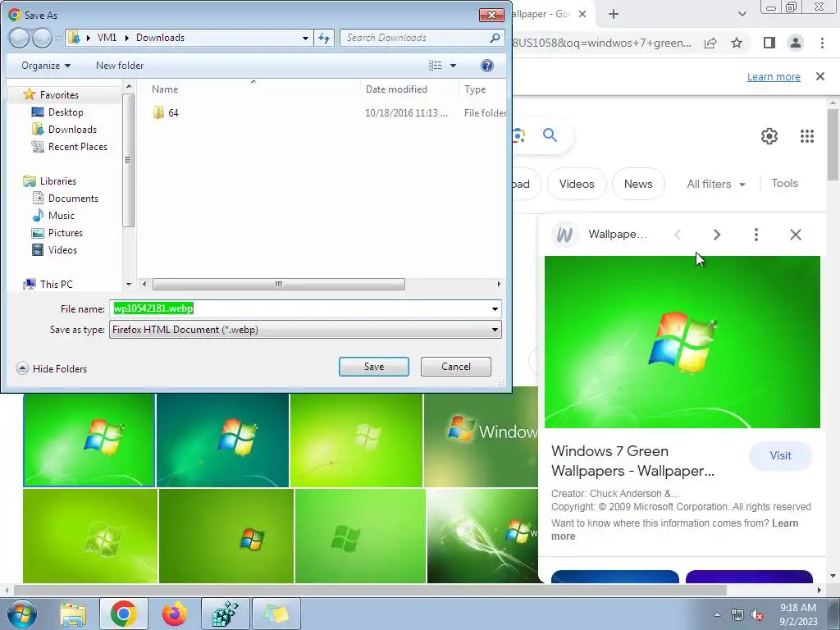This screenshot has width=840, height=630.
Task: Open a new Chrome tab with plus icon
Action: 614,15
